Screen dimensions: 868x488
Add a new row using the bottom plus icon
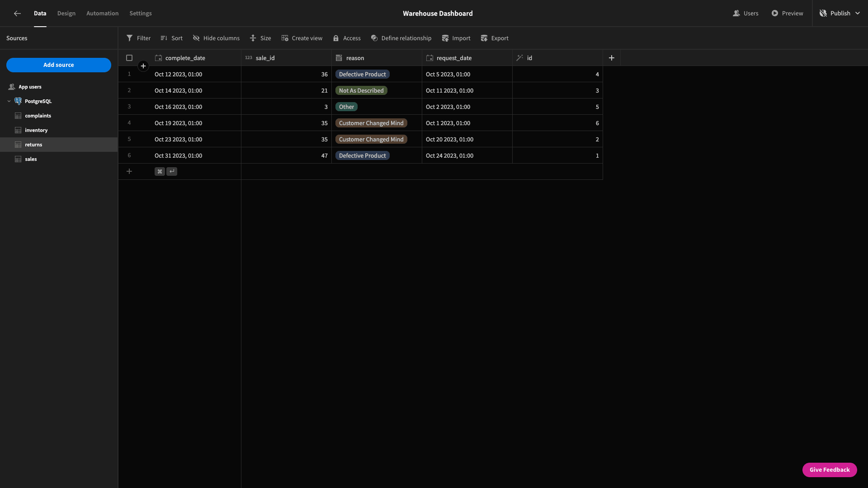pyautogui.click(x=129, y=171)
